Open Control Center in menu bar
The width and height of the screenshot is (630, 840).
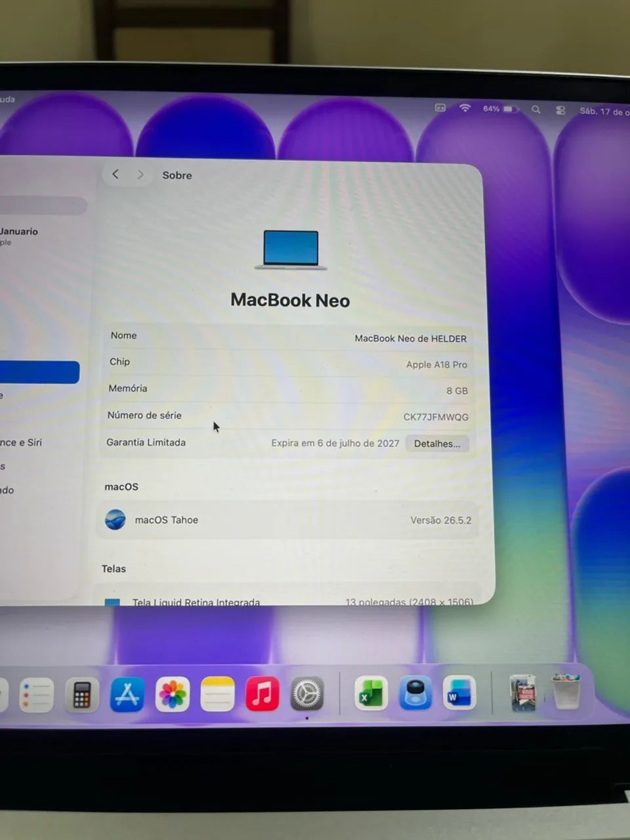point(560,110)
